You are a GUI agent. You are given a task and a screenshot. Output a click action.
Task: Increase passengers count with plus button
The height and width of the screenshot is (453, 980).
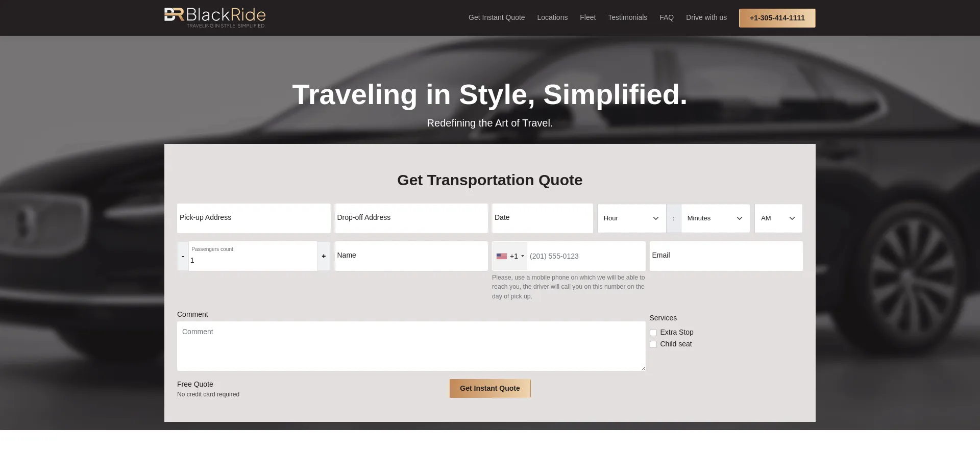[x=324, y=256]
